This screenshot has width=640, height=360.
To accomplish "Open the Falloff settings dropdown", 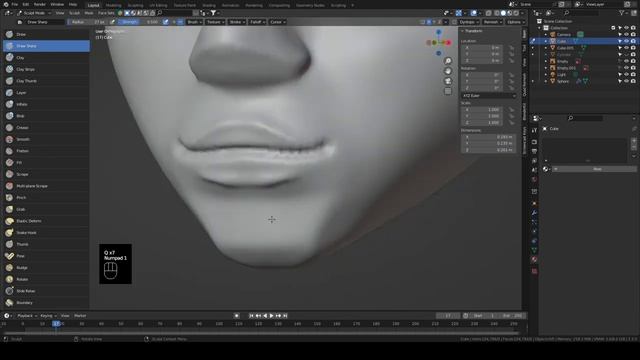I will coord(257,22).
